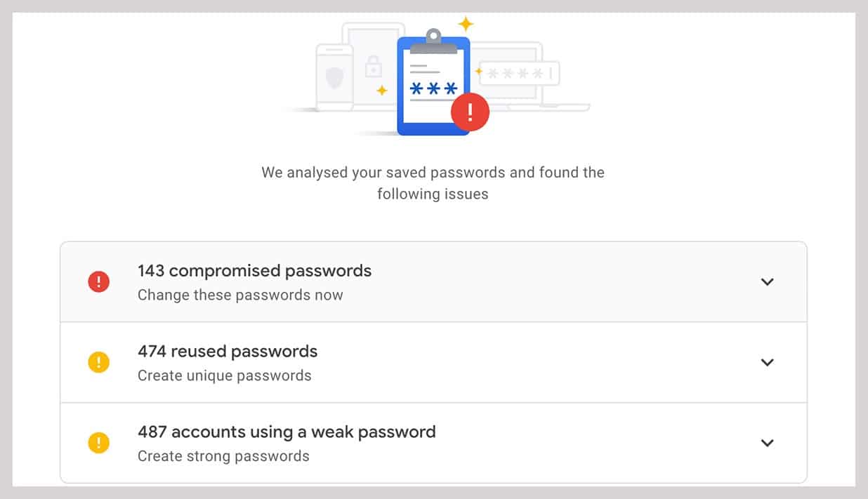
Task: Click the yellow sparkle above the clipboard
Action: coord(465,24)
